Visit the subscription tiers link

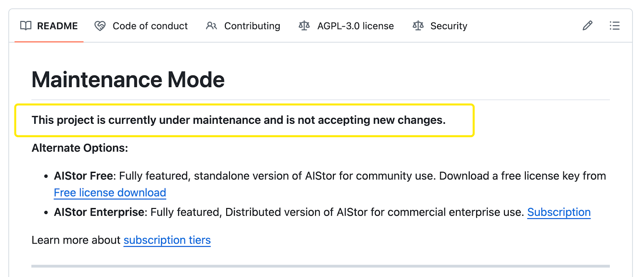[x=167, y=240]
